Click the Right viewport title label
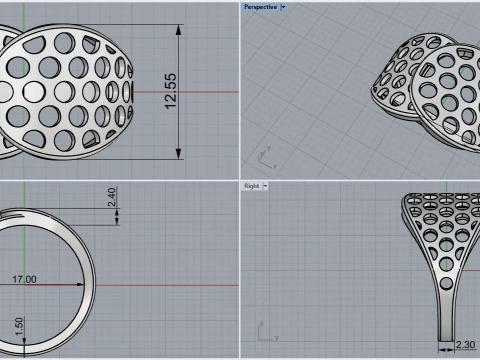480x360 pixels. 251,186
